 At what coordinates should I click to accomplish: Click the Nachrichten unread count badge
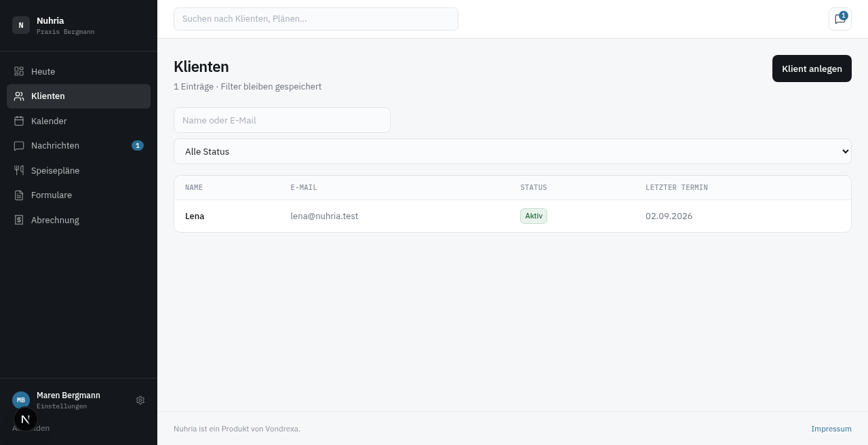tap(138, 146)
